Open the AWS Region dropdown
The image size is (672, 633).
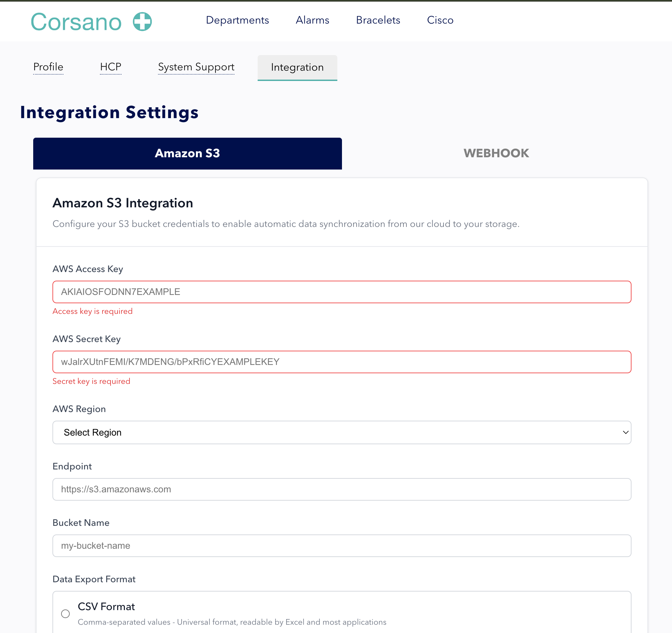point(341,432)
